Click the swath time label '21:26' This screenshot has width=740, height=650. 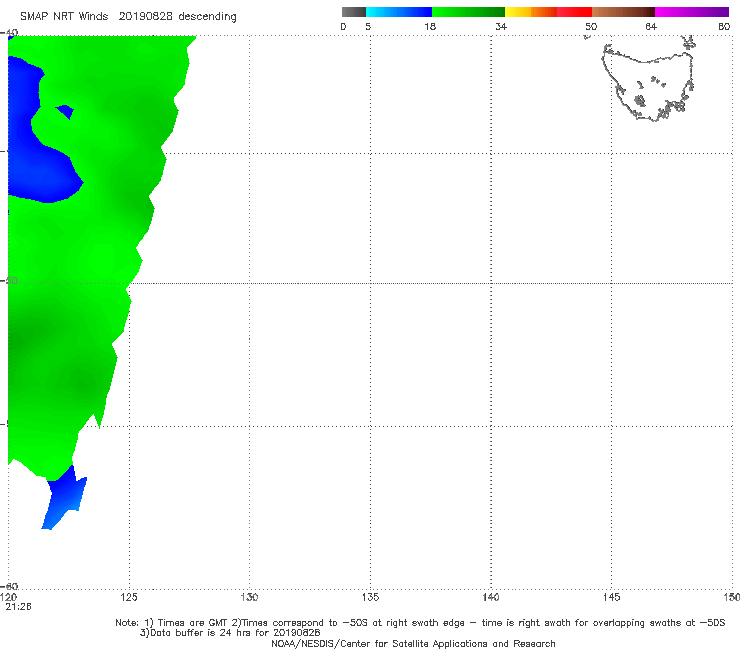point(18,607)
